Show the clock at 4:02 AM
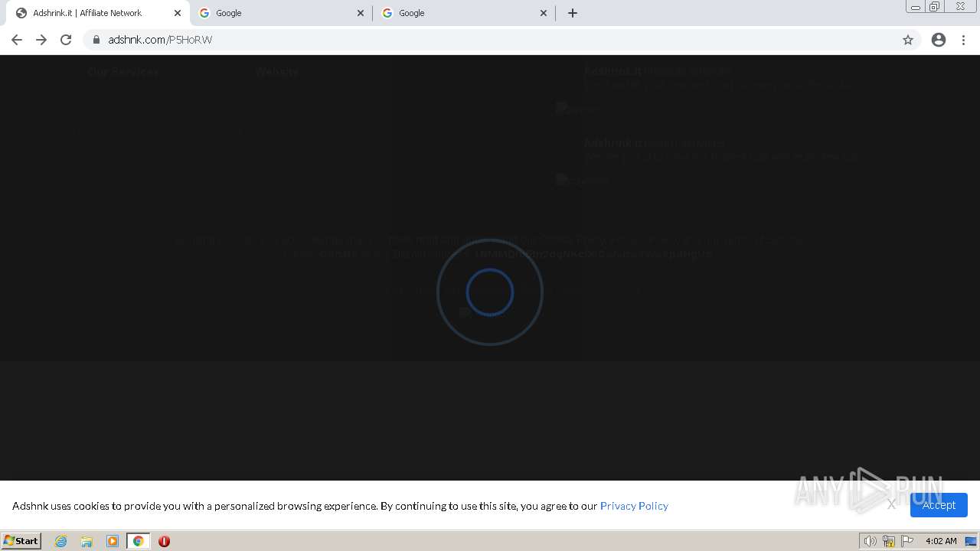This screenshot has width=980, height=551. [941, 541]
